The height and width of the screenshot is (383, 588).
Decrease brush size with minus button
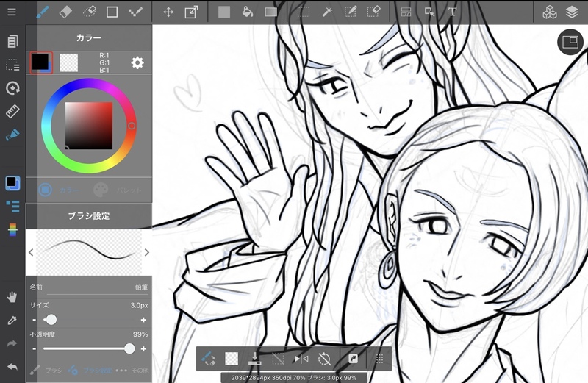[x=34, y=320]
